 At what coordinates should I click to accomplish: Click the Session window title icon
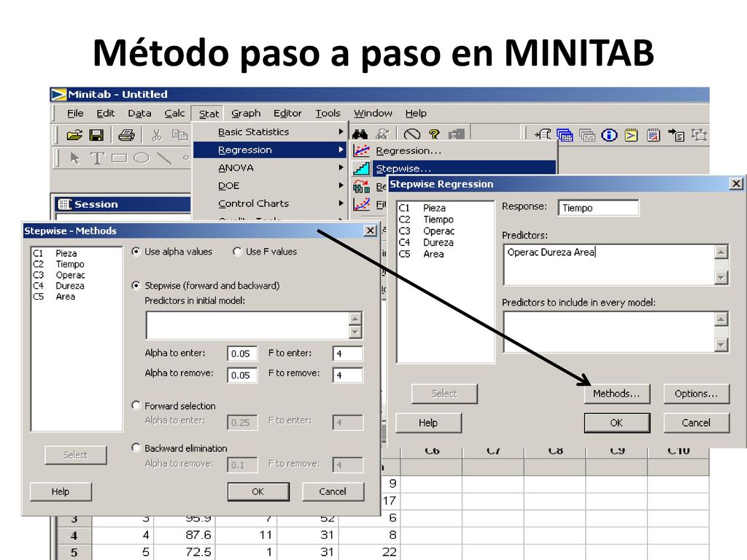point(64,204)
